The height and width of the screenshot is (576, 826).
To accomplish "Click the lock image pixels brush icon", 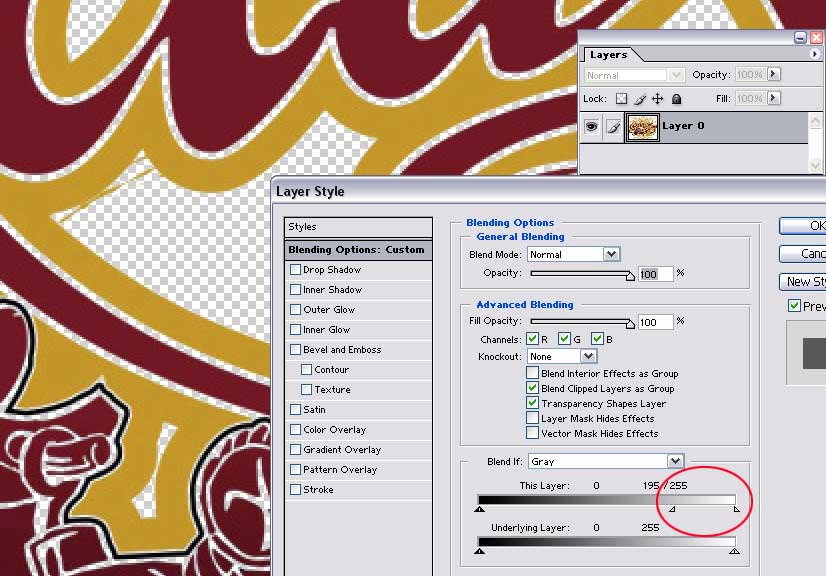I will (x=639, y=99).
